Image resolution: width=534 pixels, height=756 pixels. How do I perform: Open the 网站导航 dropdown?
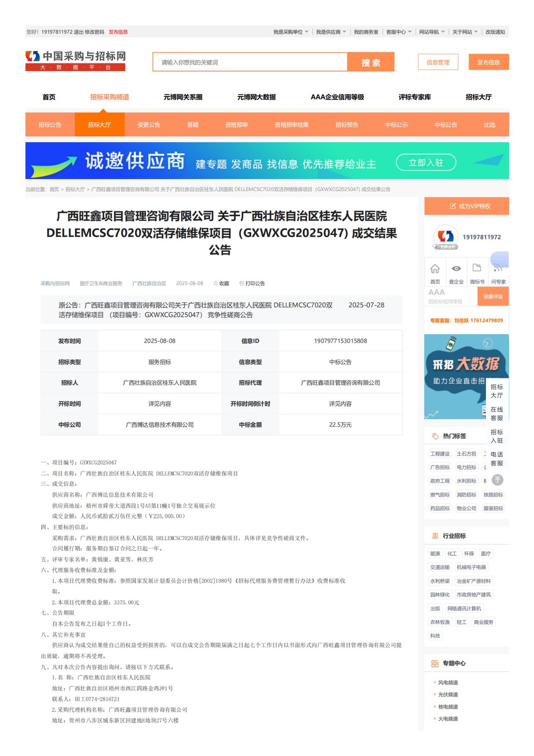[x=432, y=32]
